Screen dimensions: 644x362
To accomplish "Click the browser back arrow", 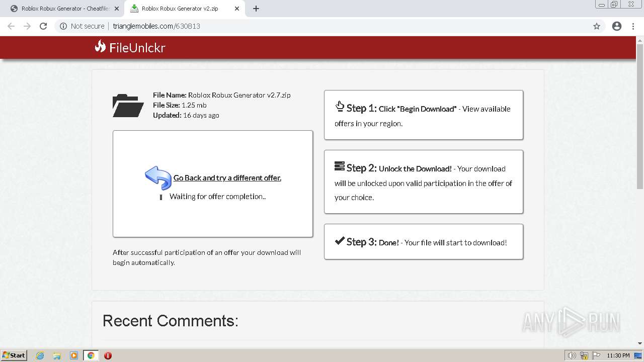I will [11, 26].
